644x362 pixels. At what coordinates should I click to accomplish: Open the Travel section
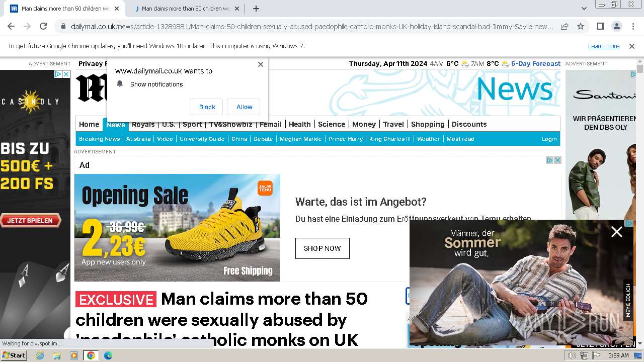tap(393, 124)
